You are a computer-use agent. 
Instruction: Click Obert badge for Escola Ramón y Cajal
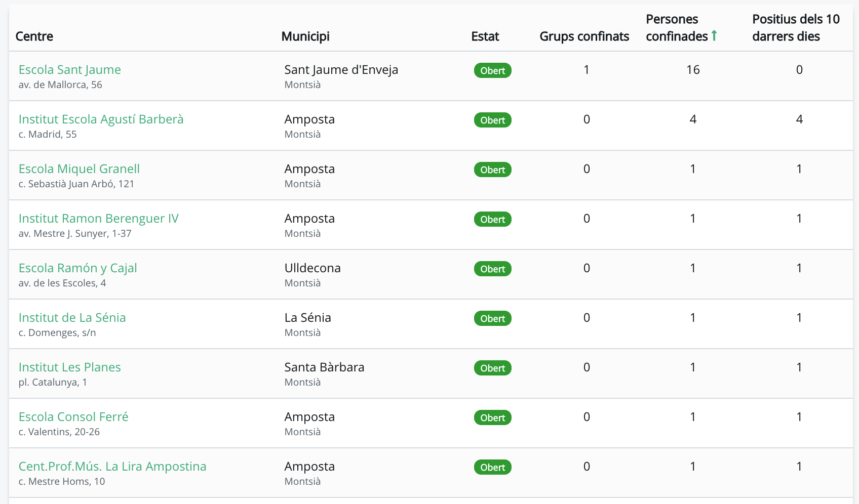click(493, 269)
